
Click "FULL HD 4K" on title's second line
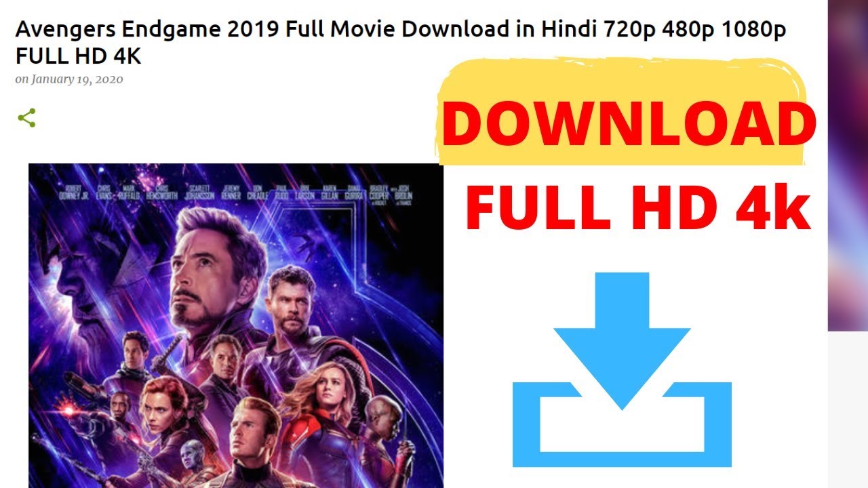78,56
